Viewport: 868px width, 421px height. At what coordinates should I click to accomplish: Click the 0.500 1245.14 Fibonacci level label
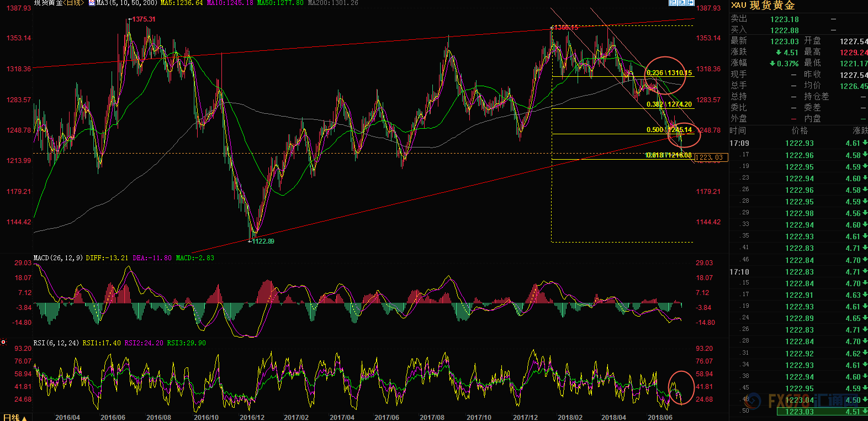pos(669,130)
